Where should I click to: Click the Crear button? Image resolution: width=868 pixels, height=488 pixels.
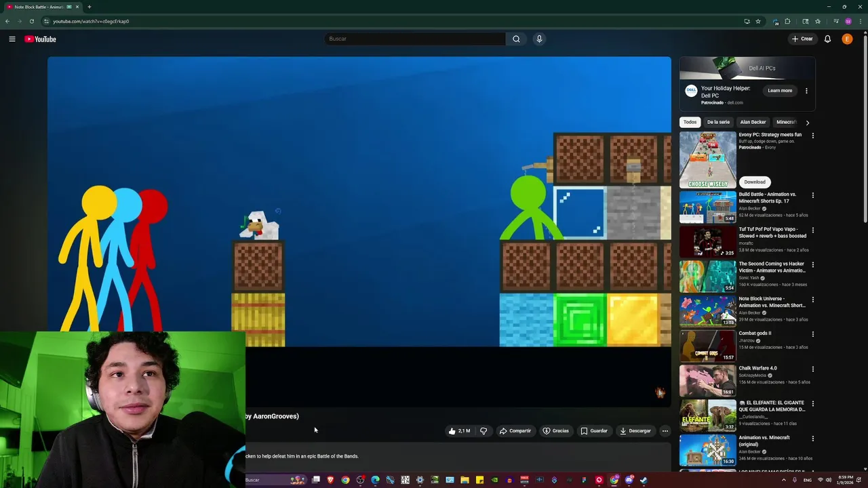coord(802,39)
